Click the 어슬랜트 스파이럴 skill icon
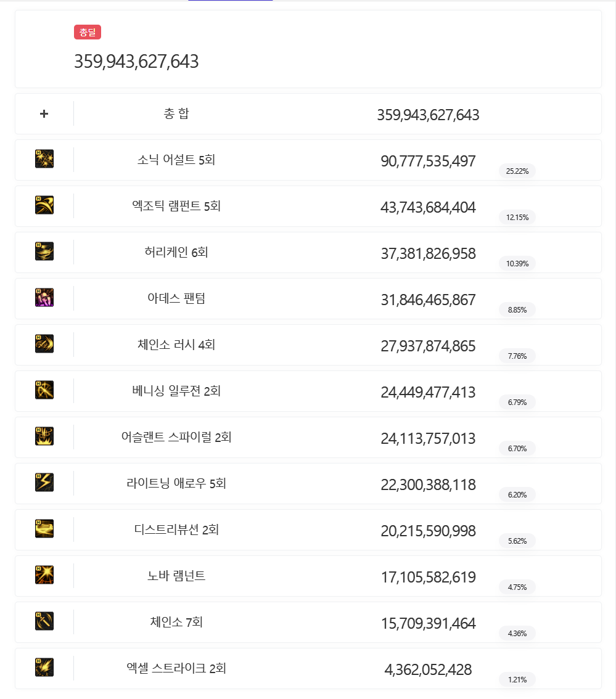616x699 pixels. click(x=44, y=436)
